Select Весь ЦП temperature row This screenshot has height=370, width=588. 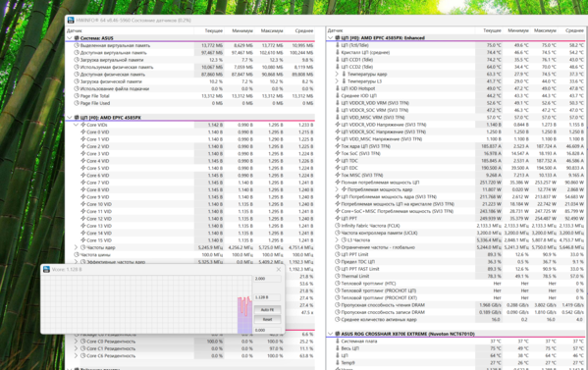(455, 348)
